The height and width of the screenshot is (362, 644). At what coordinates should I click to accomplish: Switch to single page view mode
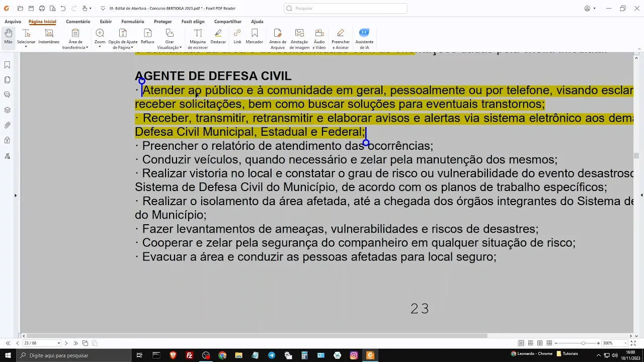[521, 343]
